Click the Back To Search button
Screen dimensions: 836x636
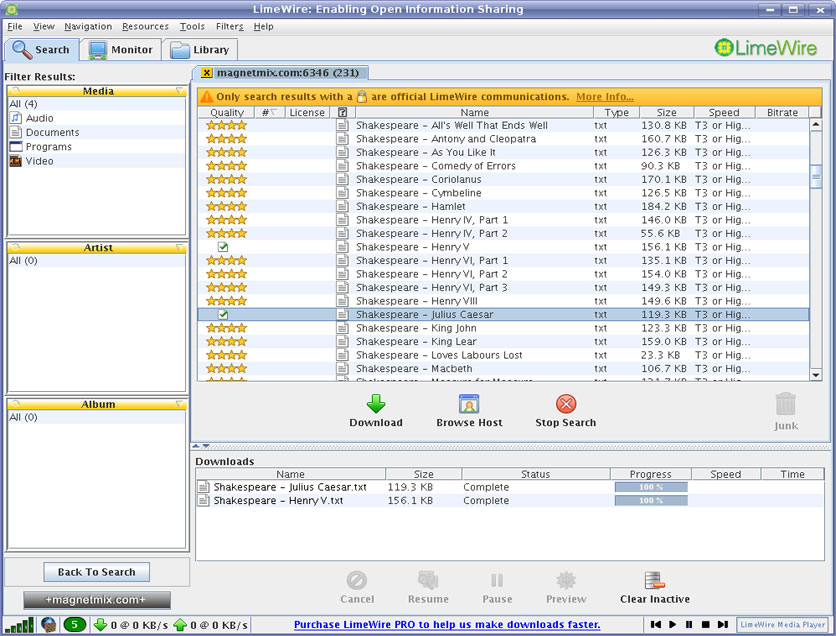tap(97, 572)
